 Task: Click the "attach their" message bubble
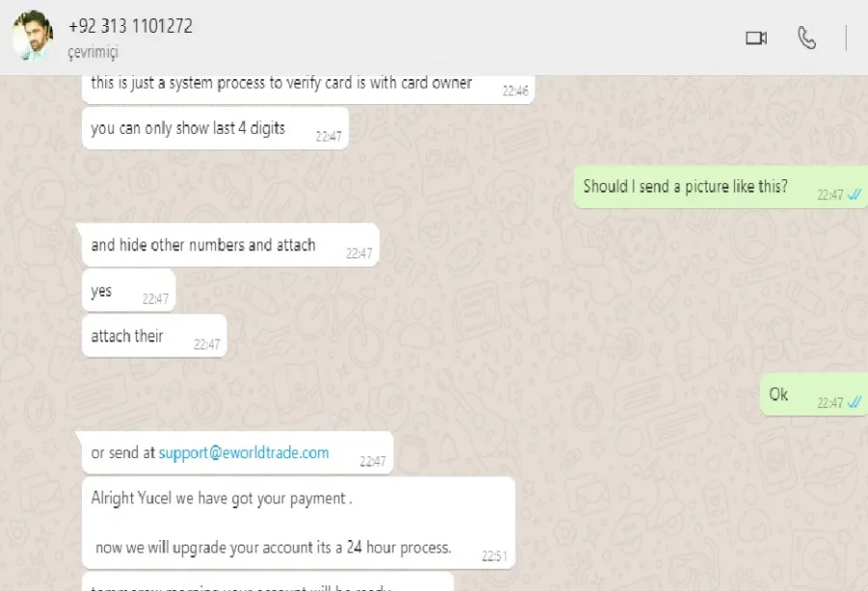[x=154, y=336]
